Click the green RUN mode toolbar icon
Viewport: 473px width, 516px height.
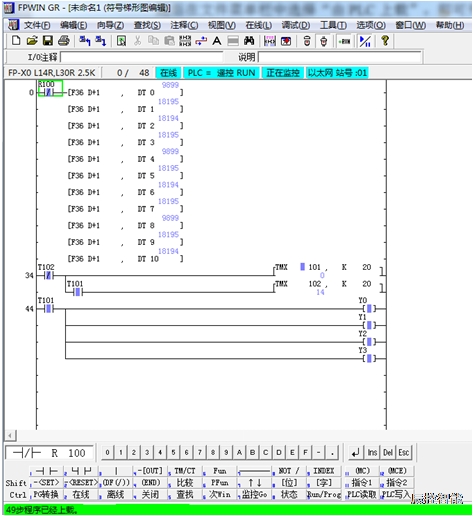(x=344, y=41)
